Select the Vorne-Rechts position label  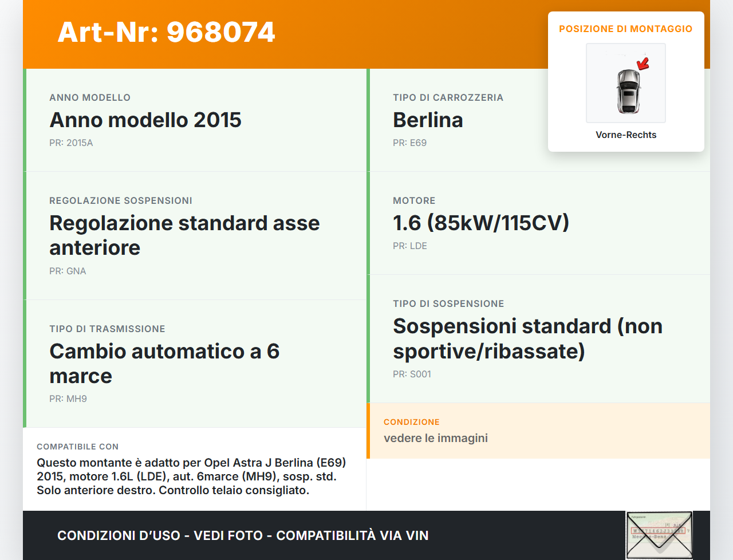pos(626,135)
